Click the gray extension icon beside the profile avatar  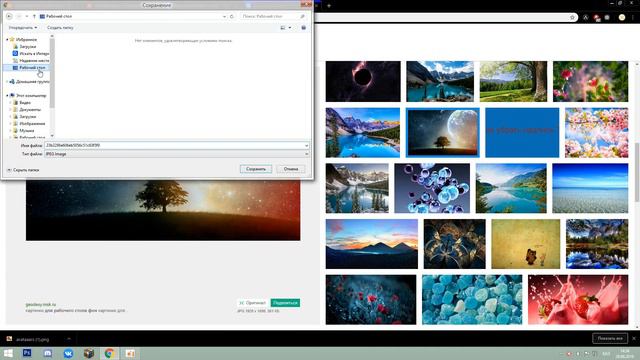pyautogui.click(x=607, y=17)
